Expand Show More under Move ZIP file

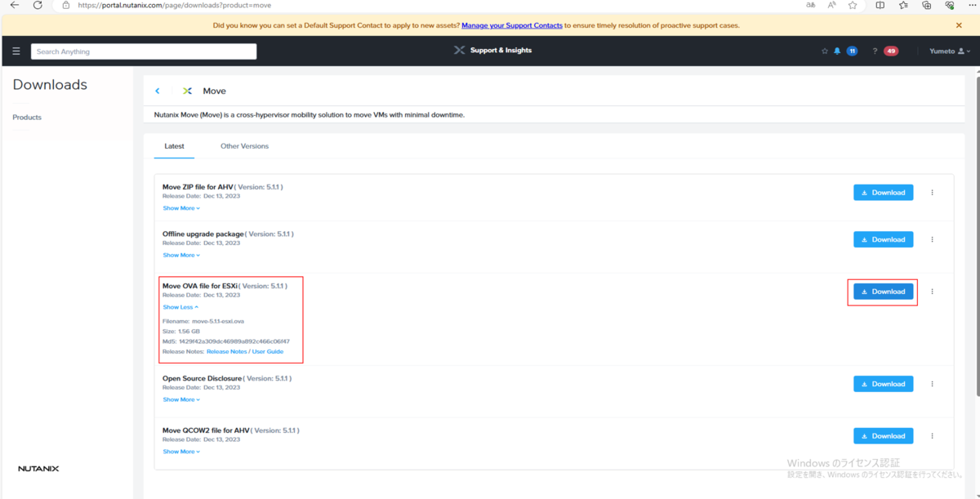pyautogui.click(x=181, y=208)
